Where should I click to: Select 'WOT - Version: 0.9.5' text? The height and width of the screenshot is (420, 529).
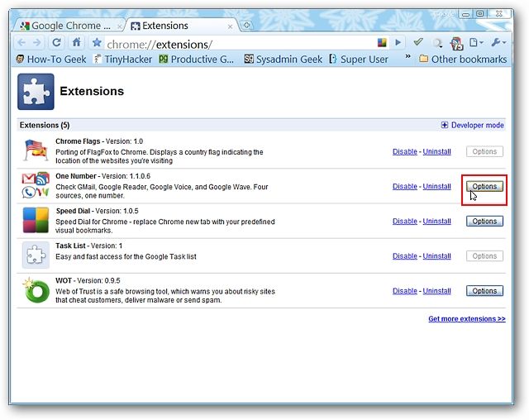point(88,280)
